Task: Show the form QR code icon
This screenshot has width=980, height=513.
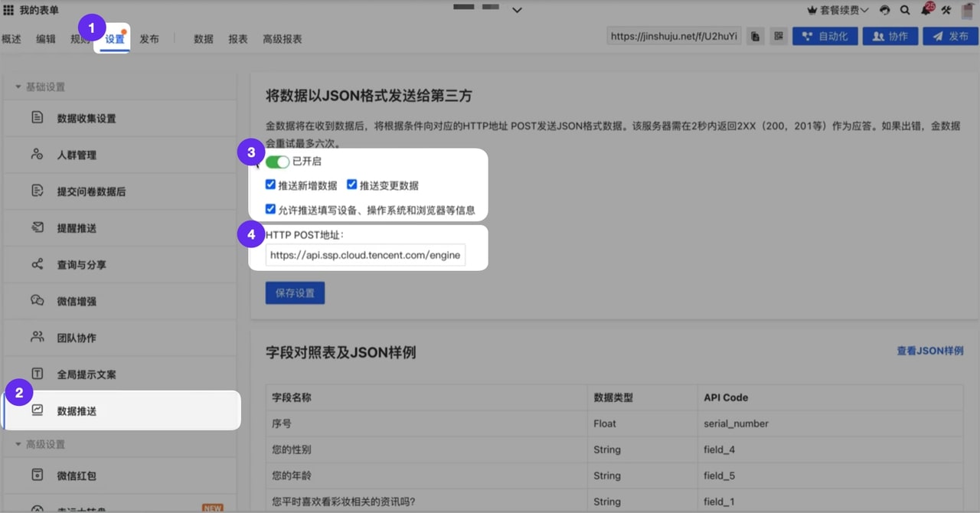Action: pyautogui.click(x=778, y=35)
